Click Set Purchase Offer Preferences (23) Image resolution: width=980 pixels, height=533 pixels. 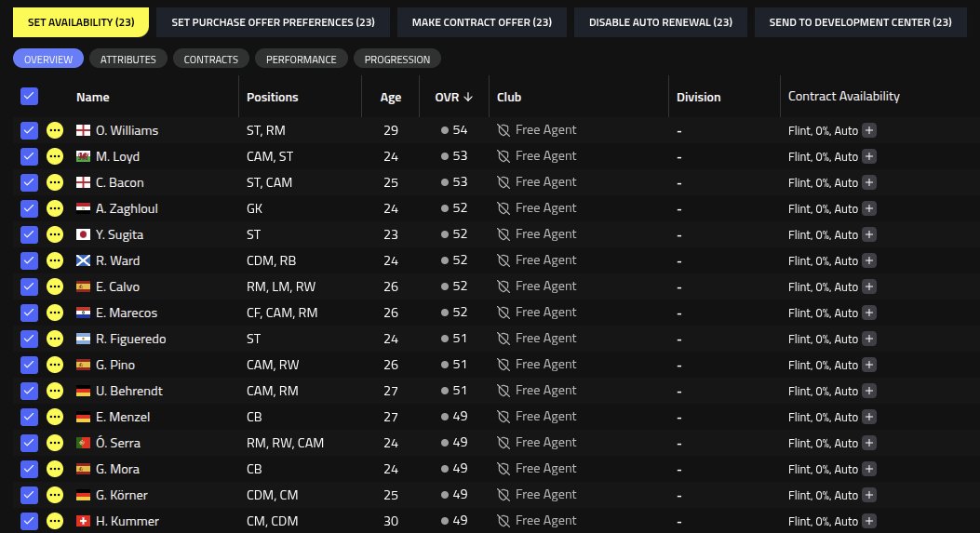[x=273, y=22]
